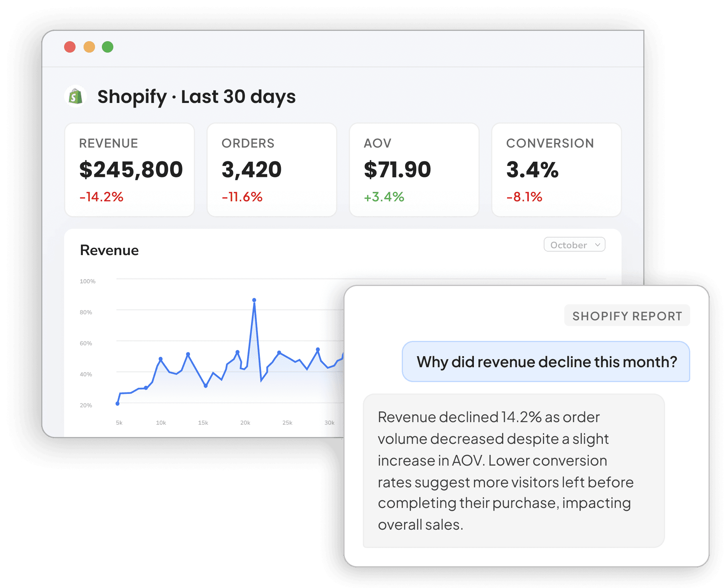
Task: Click the -8.1% conversion change value
Action: pyautogui.click(x=525, y=197)
